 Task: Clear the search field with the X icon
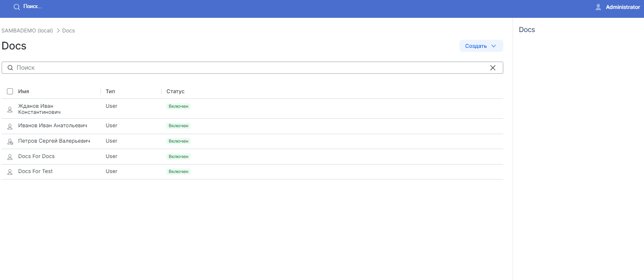click(493, 68)
